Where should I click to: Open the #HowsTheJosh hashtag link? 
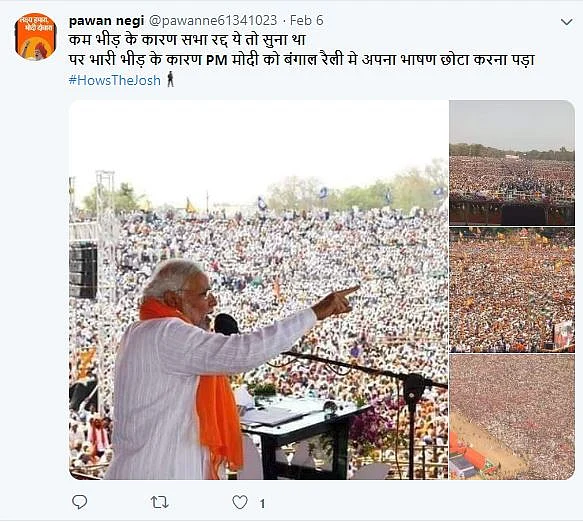(x=115, y=80)
